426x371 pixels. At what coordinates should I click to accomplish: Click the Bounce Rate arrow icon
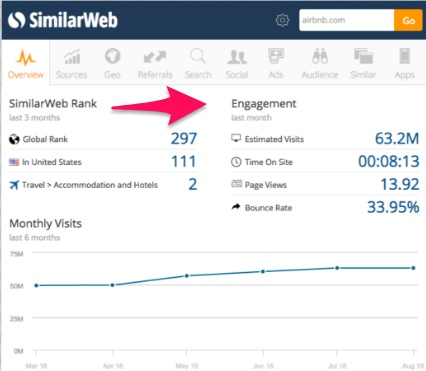point(236,207)
